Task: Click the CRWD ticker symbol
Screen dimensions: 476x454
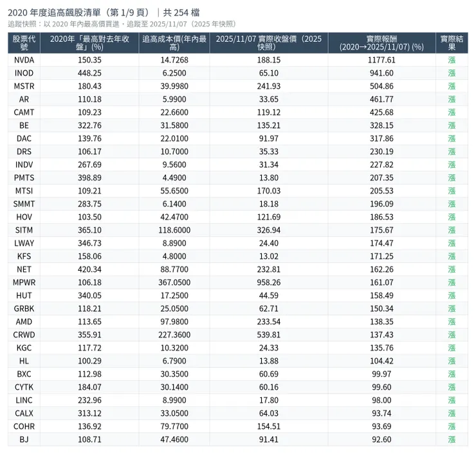Action: pos(24,334)
